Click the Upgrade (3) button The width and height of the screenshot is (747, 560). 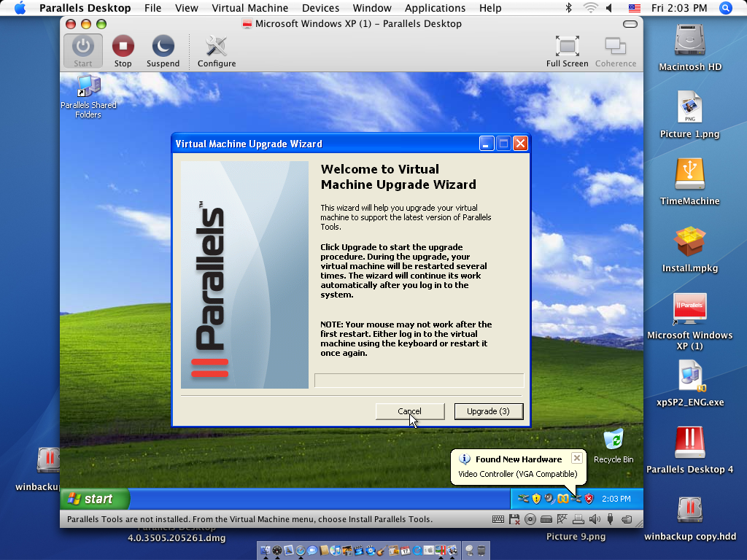click(488, 411)
